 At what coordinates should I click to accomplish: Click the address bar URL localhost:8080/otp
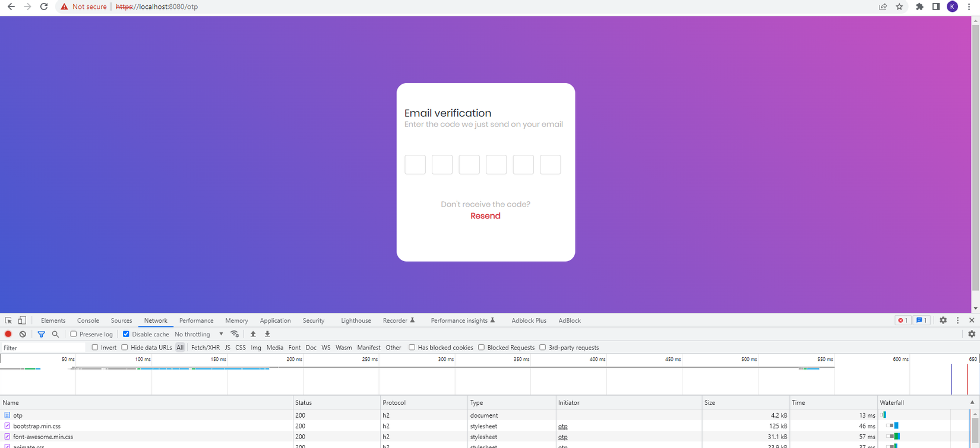pyautogui.click(x=157, y=7)
